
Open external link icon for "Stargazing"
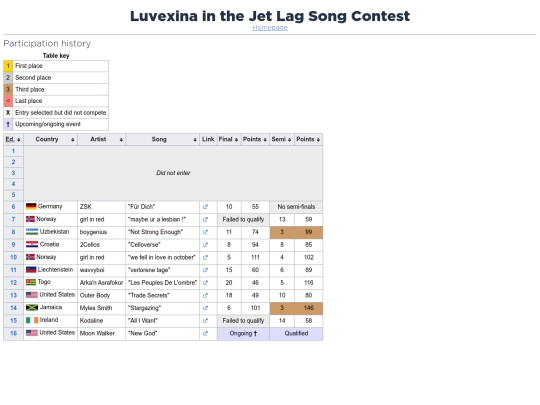(205, 308)
